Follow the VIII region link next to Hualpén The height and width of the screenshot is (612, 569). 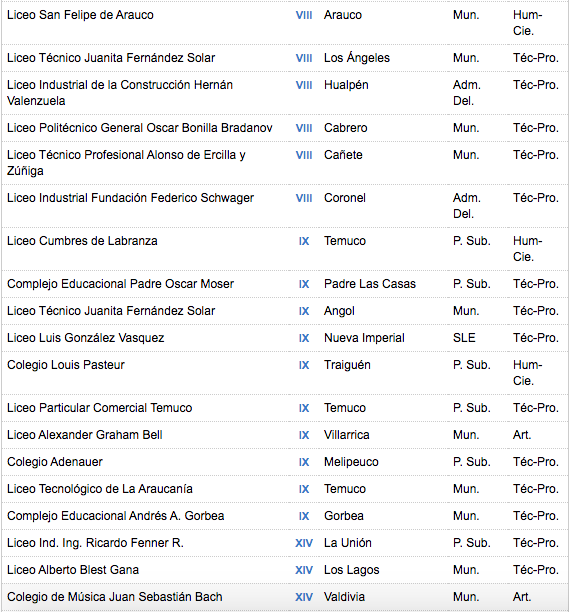[x=304, y=85]
